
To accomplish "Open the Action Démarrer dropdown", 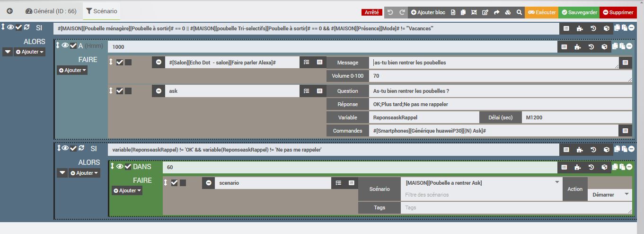I will (x=610, y=194).
